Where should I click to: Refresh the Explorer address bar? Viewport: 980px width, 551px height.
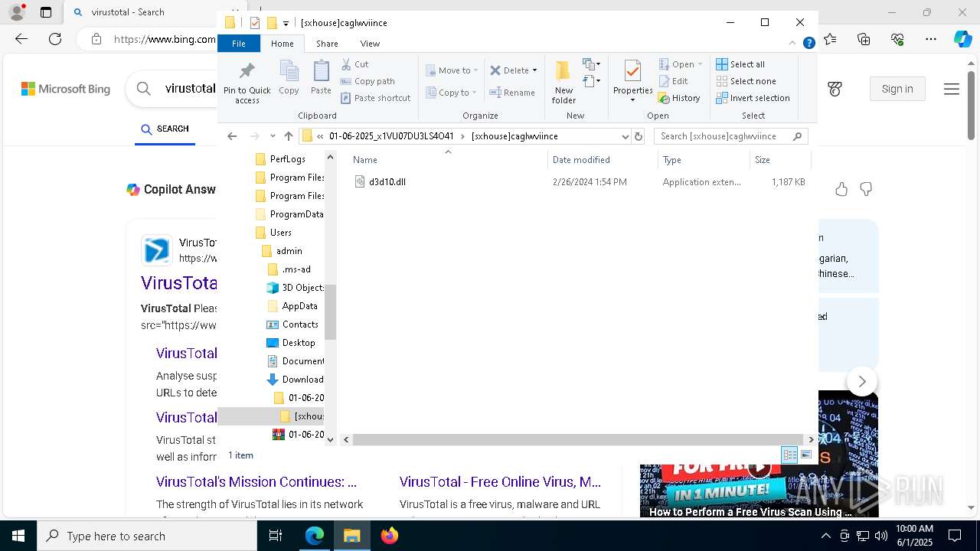[639, 136]
